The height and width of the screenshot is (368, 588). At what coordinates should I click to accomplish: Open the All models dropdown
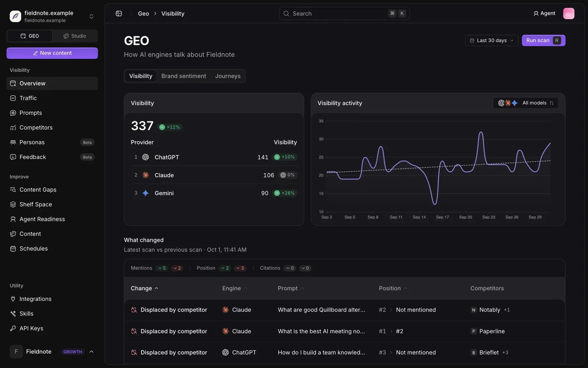pos(526,103)
